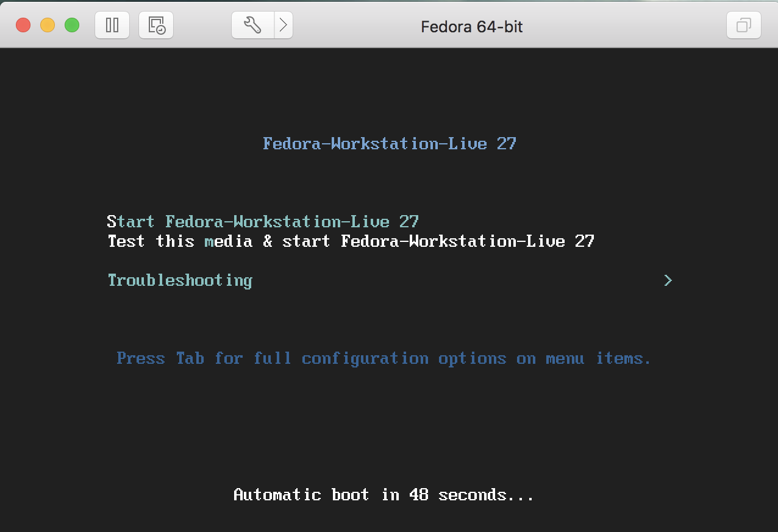Choose Test this media & start entry

click(351, 241)
